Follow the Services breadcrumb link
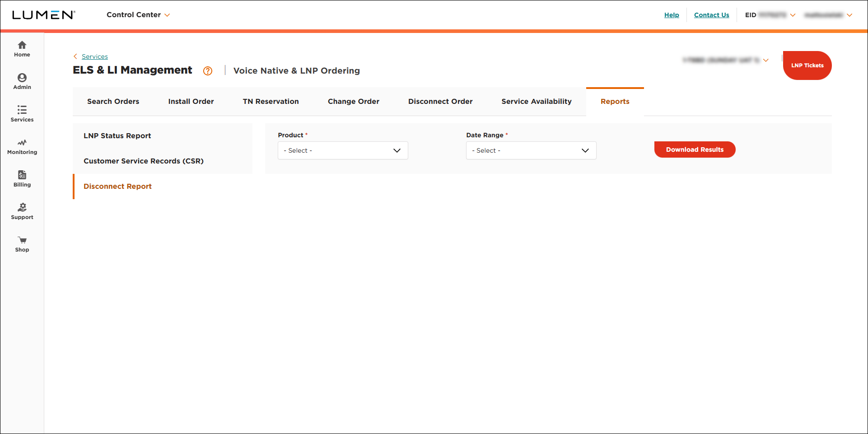 point(95,56)
